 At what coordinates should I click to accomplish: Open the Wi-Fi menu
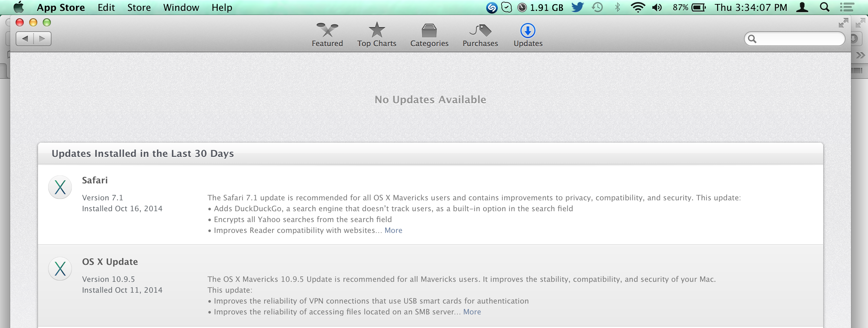coord(638,7)
